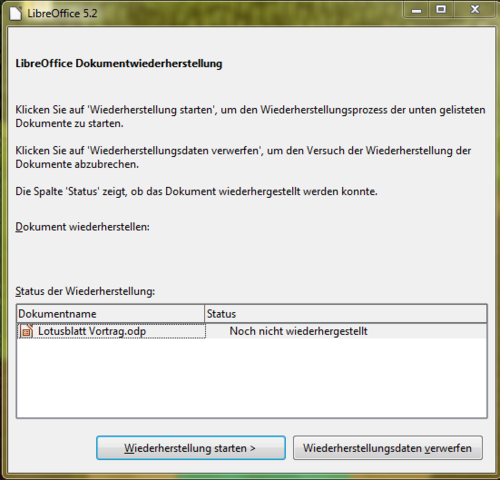Click the paragraph mentioning 'Wiederherstellungsdaten verwerfen'
The image size is (500, 480).
pyautogui.click(x=243, y=157)
